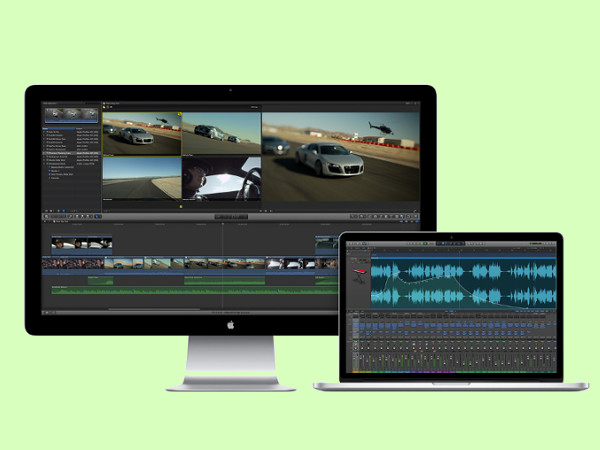Image resolution: width=600 pixels, height=450 pixels.
Task: Open the blue tool selector in Final Cut toolbar
Action: point(98,217)
